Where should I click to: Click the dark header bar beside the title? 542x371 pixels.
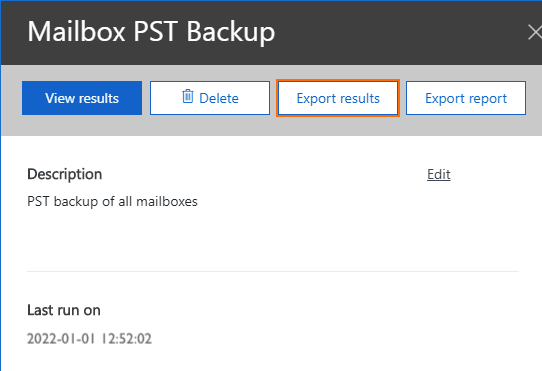pyautogui.click(x=398, y=32)
